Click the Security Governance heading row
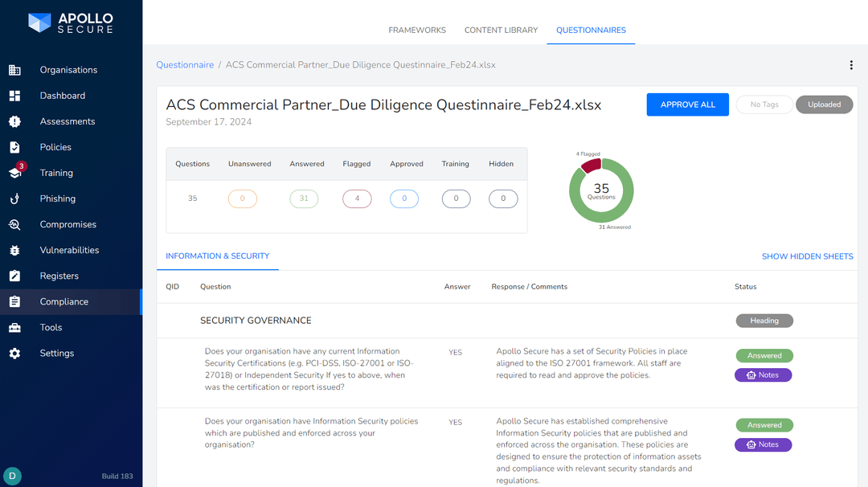The image size is (868, 487). pos(507,321)
